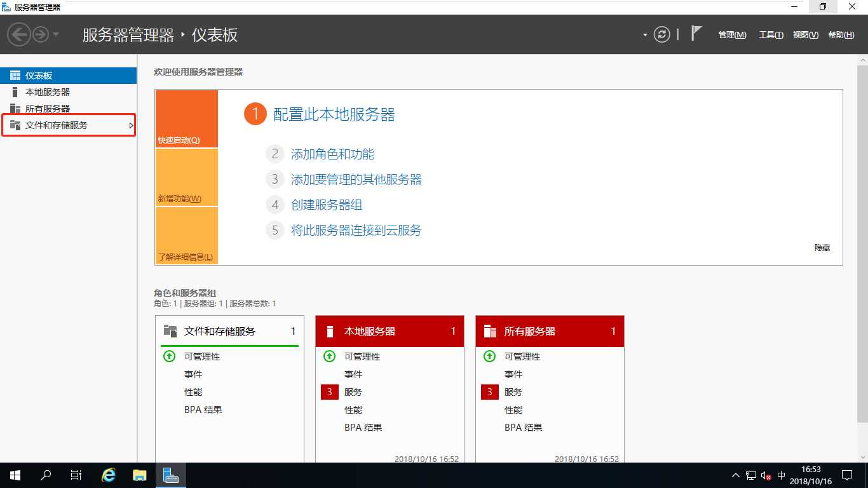Open the notifications flag icon
Screen dimensions: 868x488
(x=696, y=34)
